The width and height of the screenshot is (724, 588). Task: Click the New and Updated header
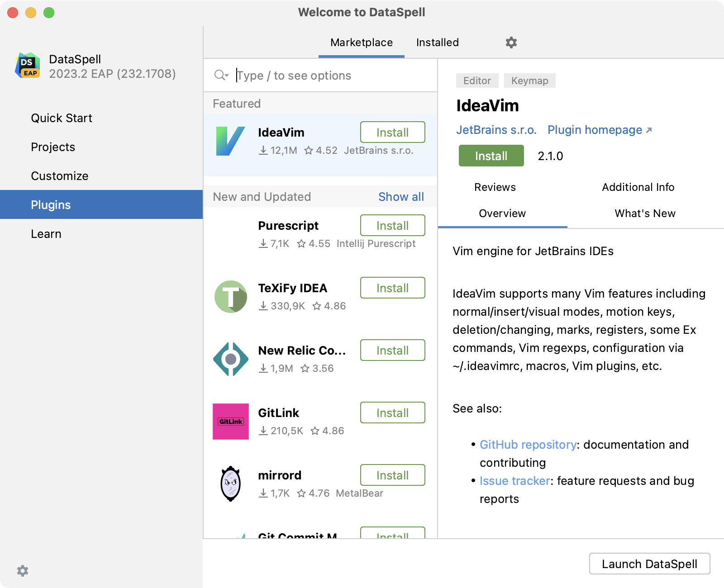click(262, 197)
